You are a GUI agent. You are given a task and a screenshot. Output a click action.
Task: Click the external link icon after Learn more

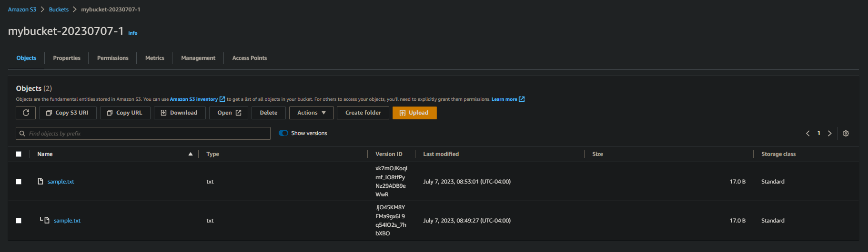pos(522,99)
